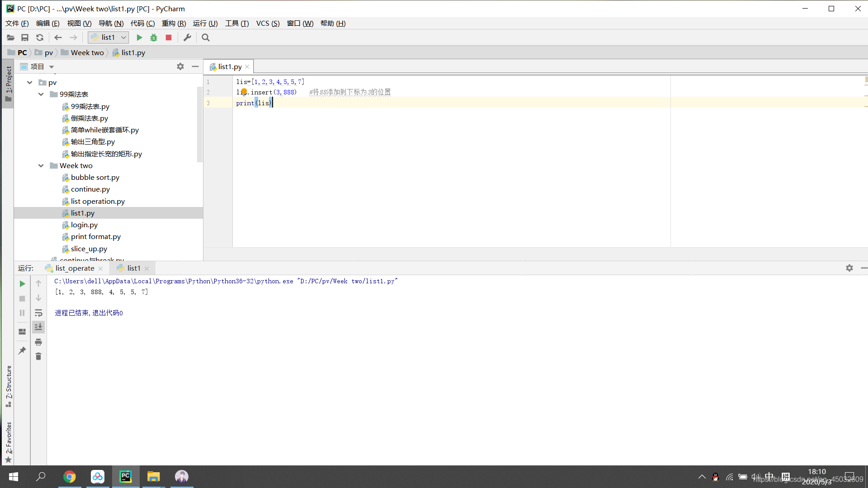Screen dimensions: 868x488
Task: Select login.py in project tree
Action: (x=84, y=225)
